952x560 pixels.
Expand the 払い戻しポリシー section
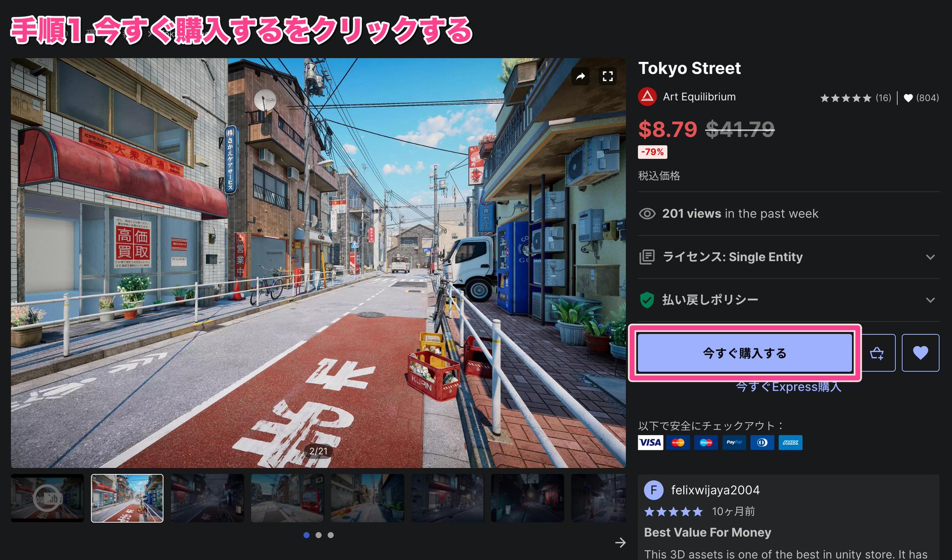tap(789, 300)
